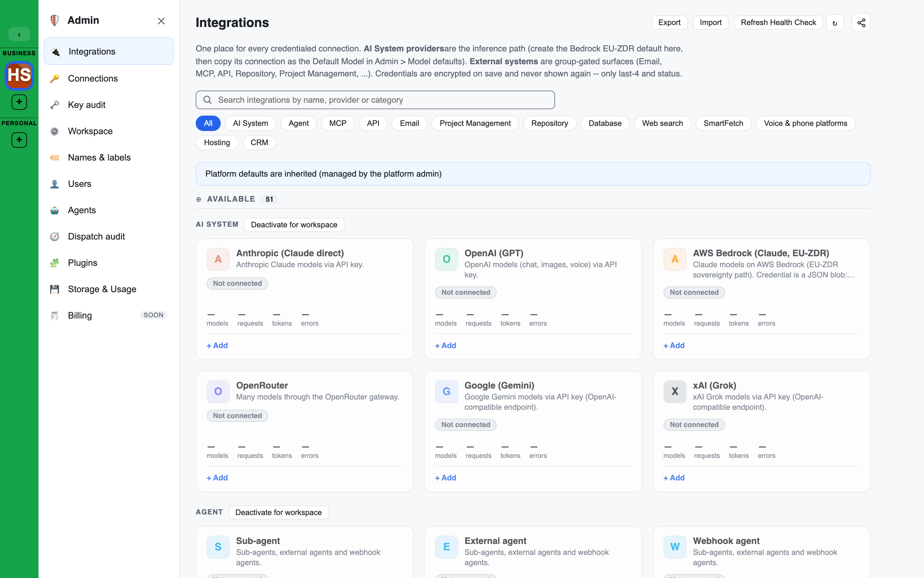Click the Anthropic (Claude direct) card icon

click(x=218, y=259)
